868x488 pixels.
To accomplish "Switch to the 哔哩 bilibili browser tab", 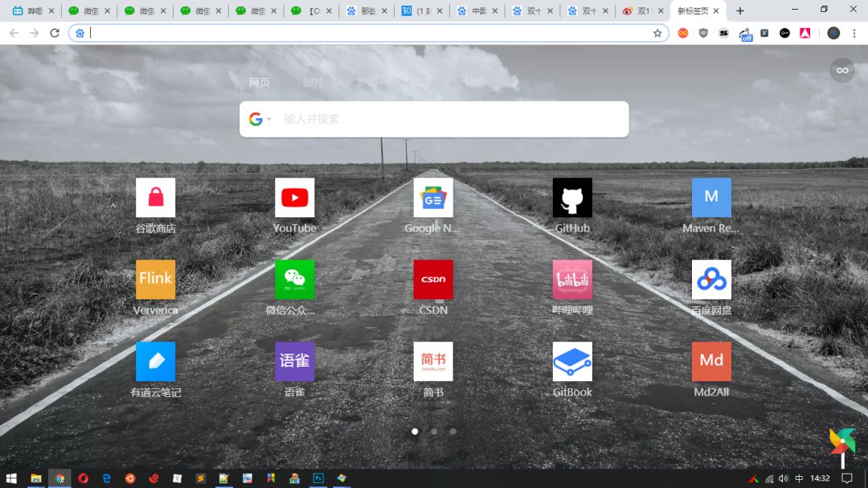I will tap(32, 10).
